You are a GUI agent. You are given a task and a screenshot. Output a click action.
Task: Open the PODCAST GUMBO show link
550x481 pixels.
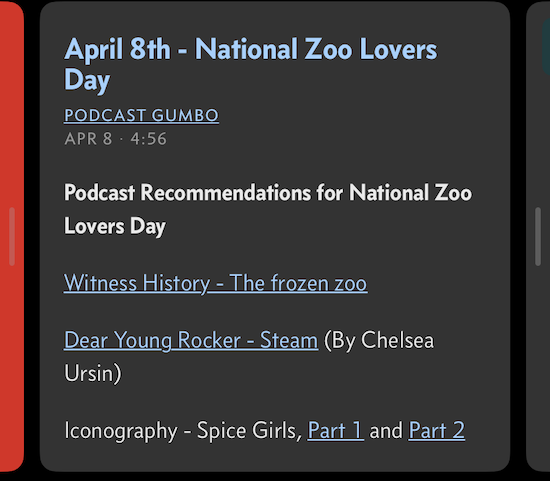(x=141, y=115)
